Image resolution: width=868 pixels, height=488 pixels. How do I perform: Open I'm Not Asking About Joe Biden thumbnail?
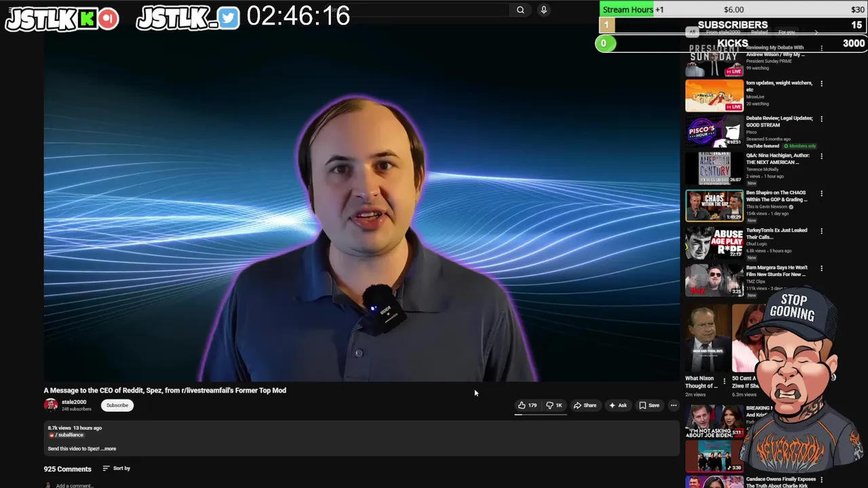click(x=714, y=421)
